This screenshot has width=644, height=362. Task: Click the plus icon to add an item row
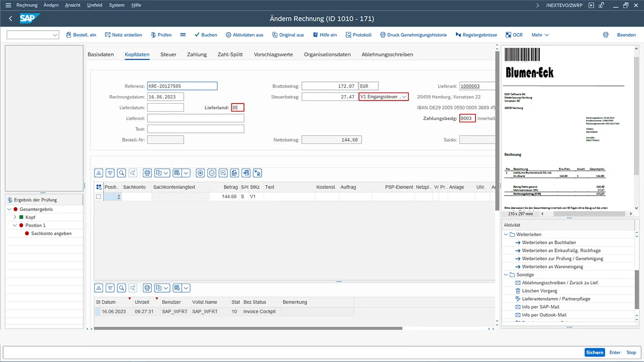click(200, 173)
